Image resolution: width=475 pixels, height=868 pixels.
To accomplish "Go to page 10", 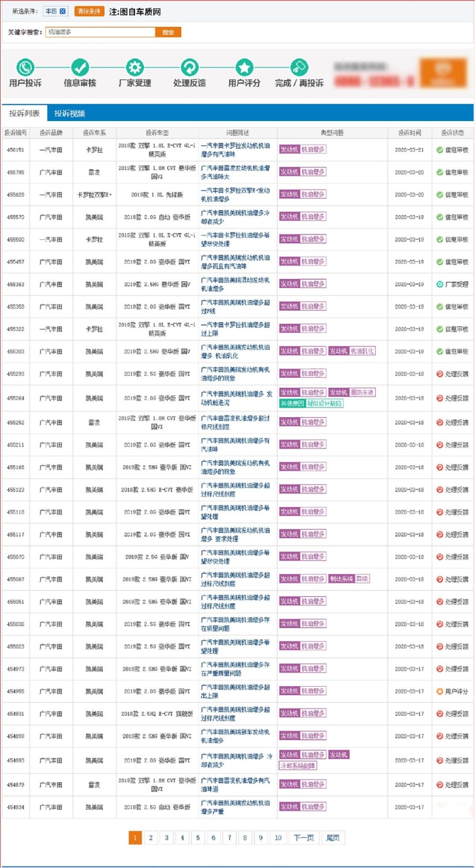I will pos(278,838).
